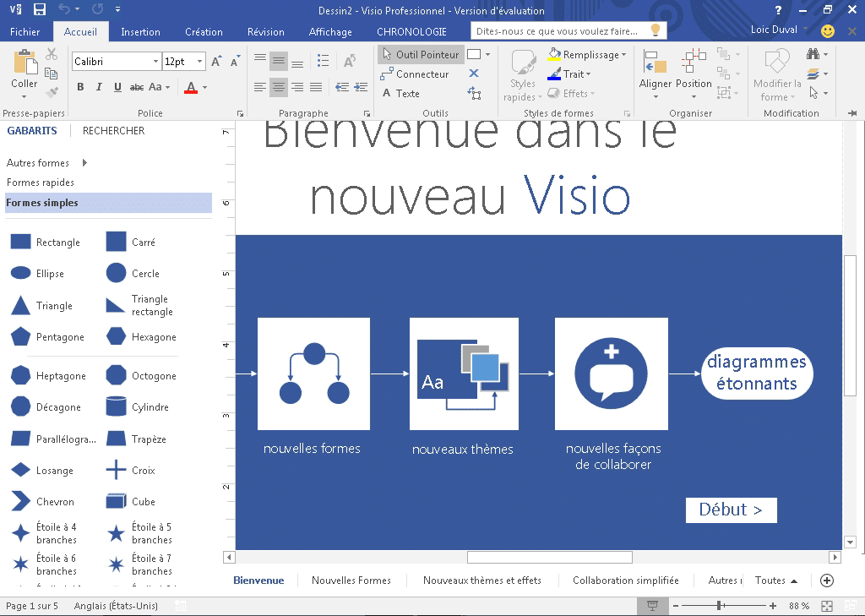Image resolution: width=865 pixels, height=616 pixels.
Task: Open Styles rapides gallery
Action: (x=523, y=76)
